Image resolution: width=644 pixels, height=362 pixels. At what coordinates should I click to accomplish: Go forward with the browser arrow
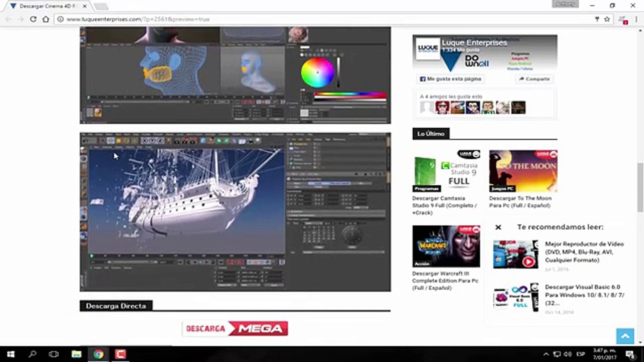click(x=21, y=19)
